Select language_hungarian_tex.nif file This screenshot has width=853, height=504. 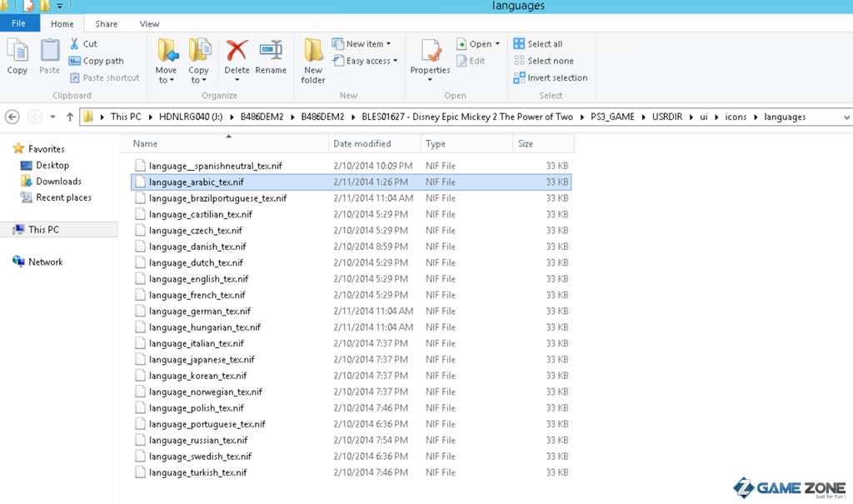(351, 327)
